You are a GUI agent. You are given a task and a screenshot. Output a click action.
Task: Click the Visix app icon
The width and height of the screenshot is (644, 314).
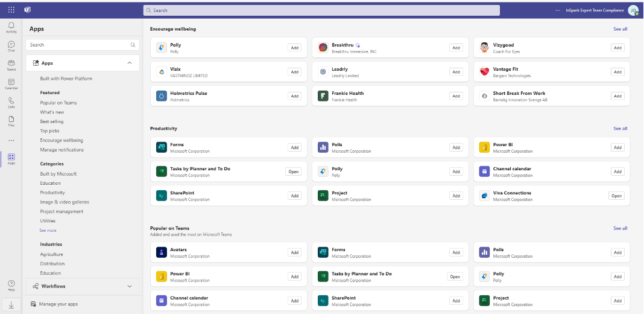tap(162, 72)
